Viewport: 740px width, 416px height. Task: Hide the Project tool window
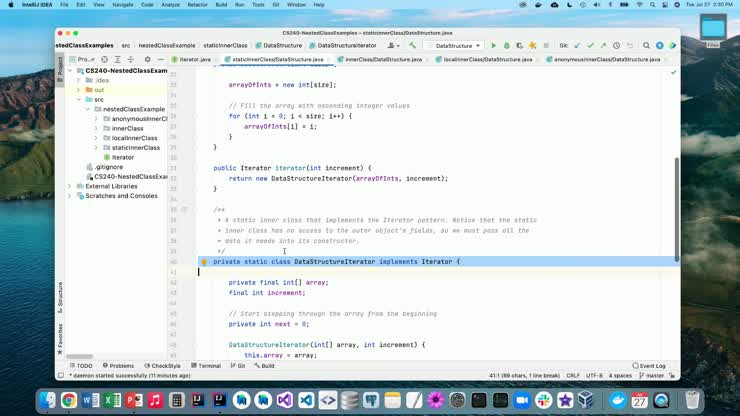point(160,59)
